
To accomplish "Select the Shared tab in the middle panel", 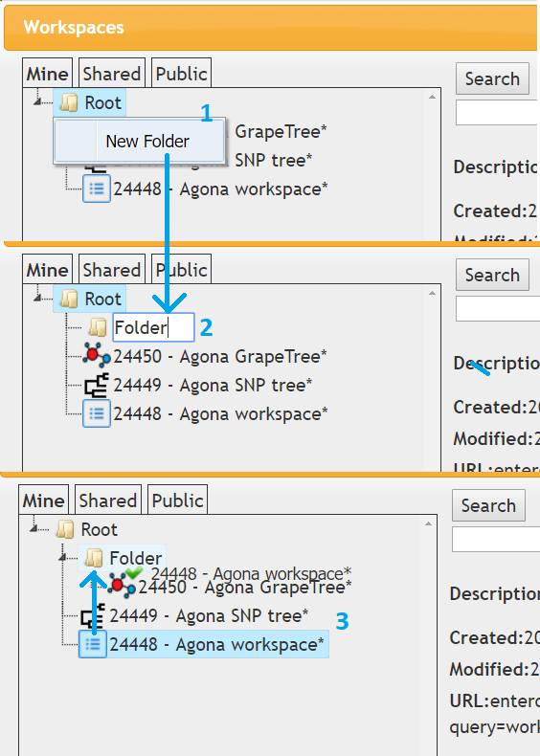I will tap(111, 270).
